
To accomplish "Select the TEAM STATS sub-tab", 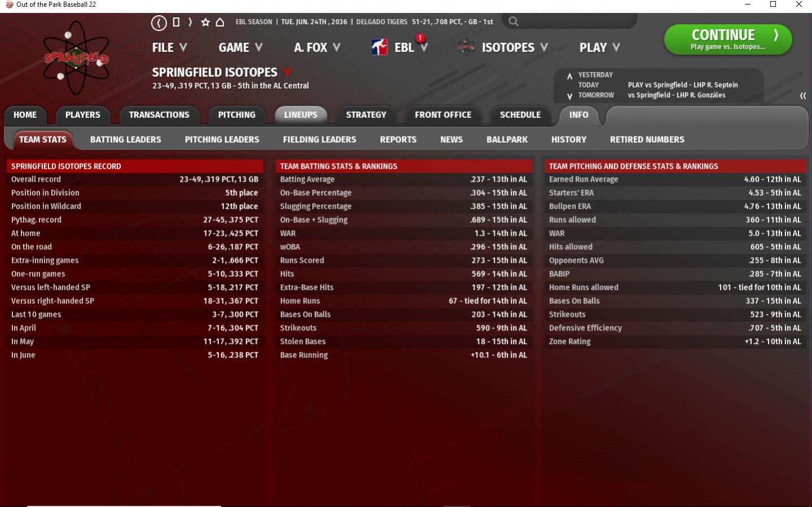I will coord(43,140).
